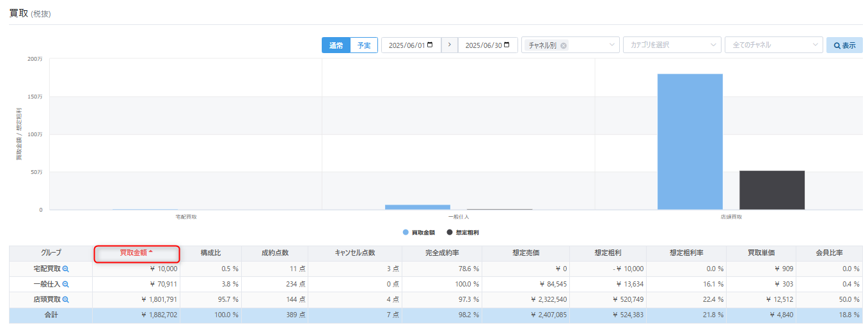Image resolution: width=868 pixels, height=330 pixels.
Task: Expand the チャネル別 grouping dropdown
Action: point(612,45)
